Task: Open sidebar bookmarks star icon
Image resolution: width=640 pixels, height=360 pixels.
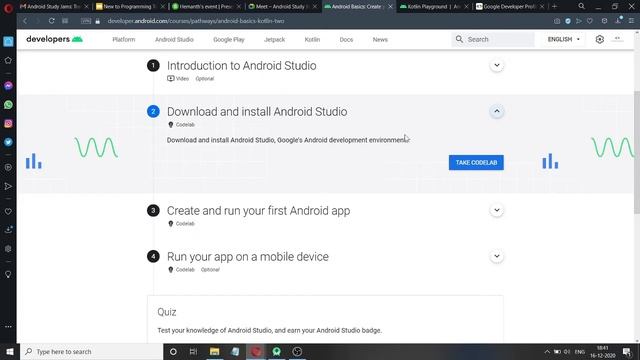Action: click(8, 60)
